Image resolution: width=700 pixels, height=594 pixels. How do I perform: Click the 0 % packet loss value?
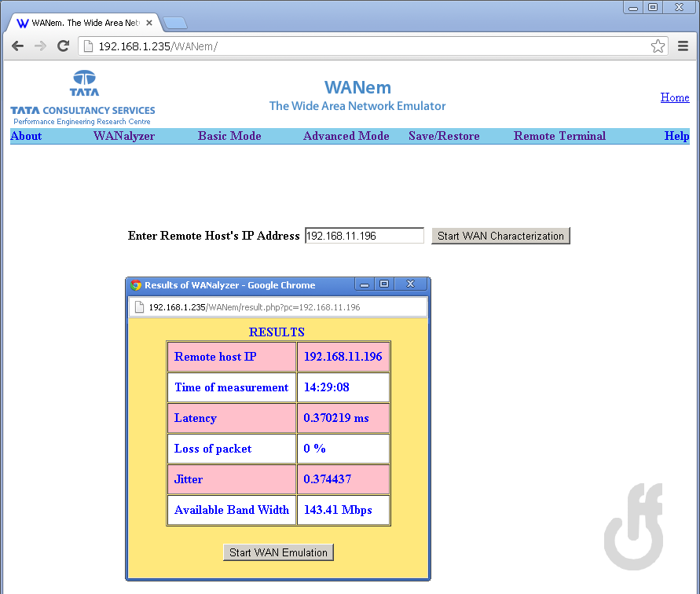point(314,449)
